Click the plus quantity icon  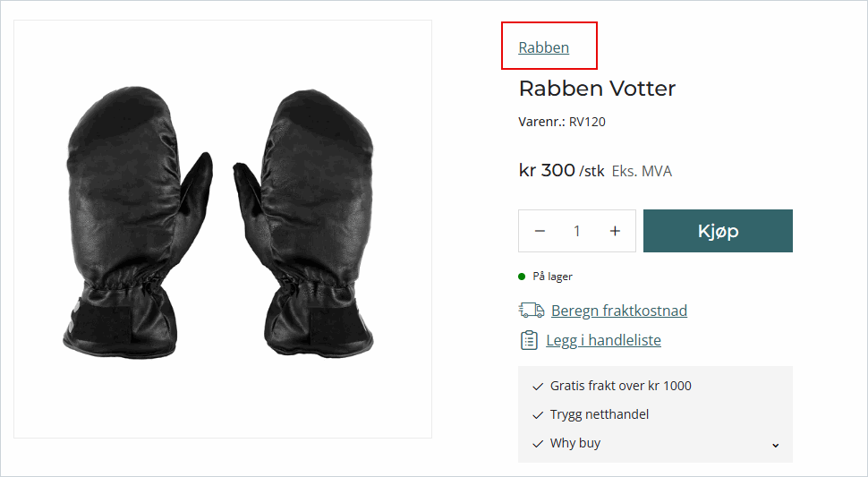[x=615, y=231]
